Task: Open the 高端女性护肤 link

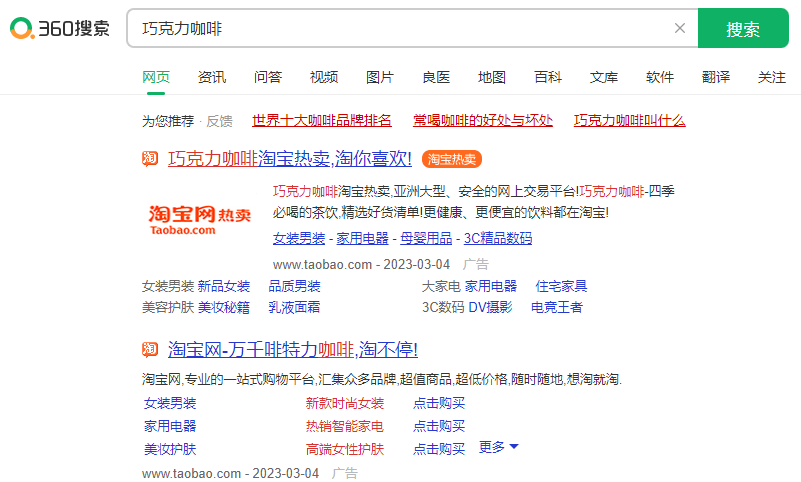Action: pos(345,449)
